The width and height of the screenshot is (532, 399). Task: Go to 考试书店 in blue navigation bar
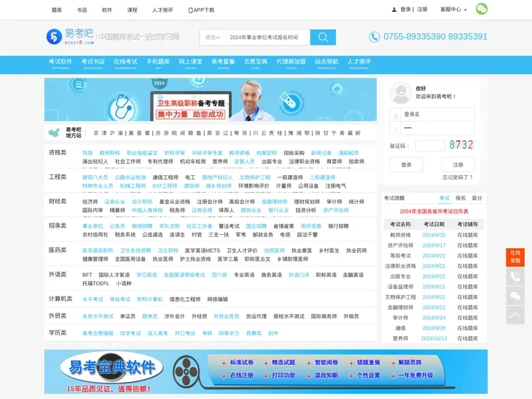pos(93,64)
